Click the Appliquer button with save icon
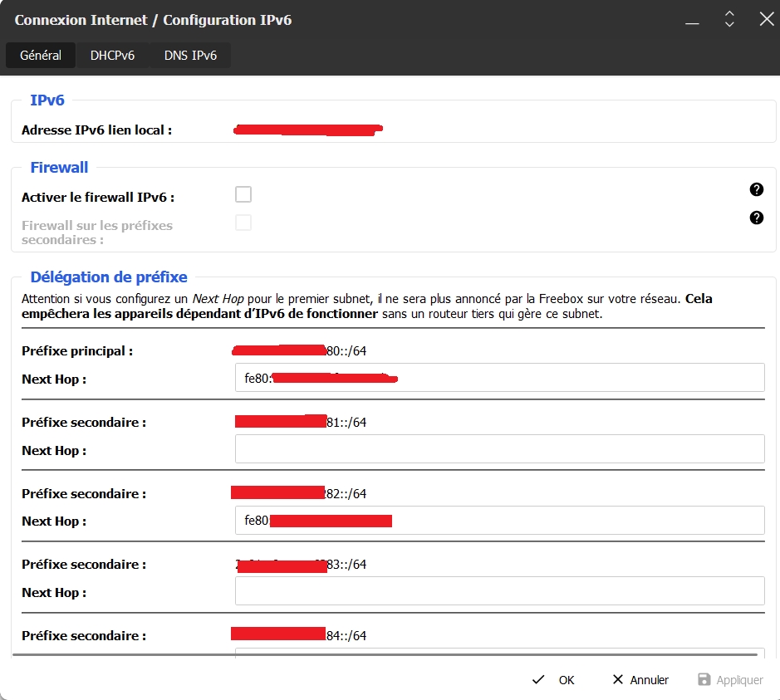This screenshot has width=780, height=700. point(730,679)
